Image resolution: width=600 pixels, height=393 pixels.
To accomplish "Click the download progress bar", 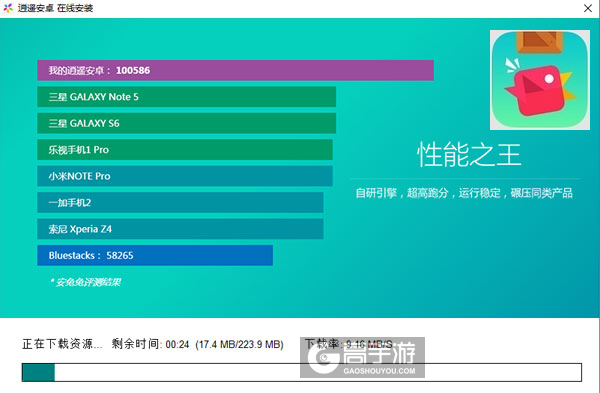I will tap(302, 372).
